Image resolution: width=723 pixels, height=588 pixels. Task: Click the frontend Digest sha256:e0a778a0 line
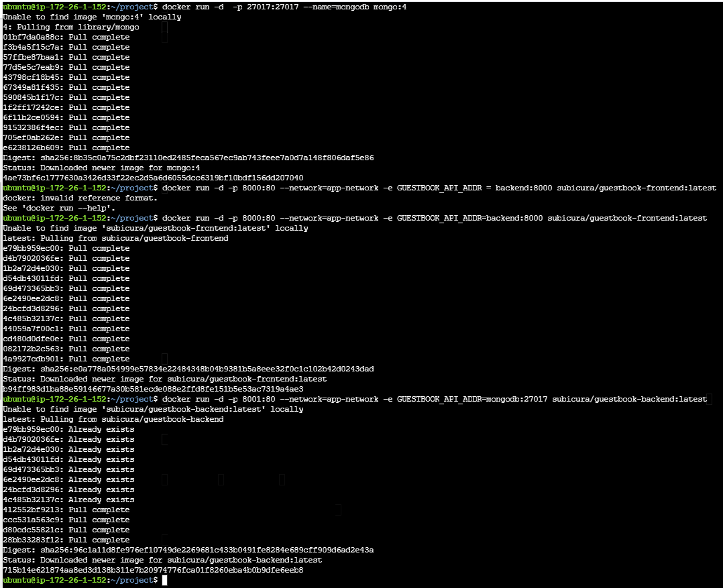188,369
